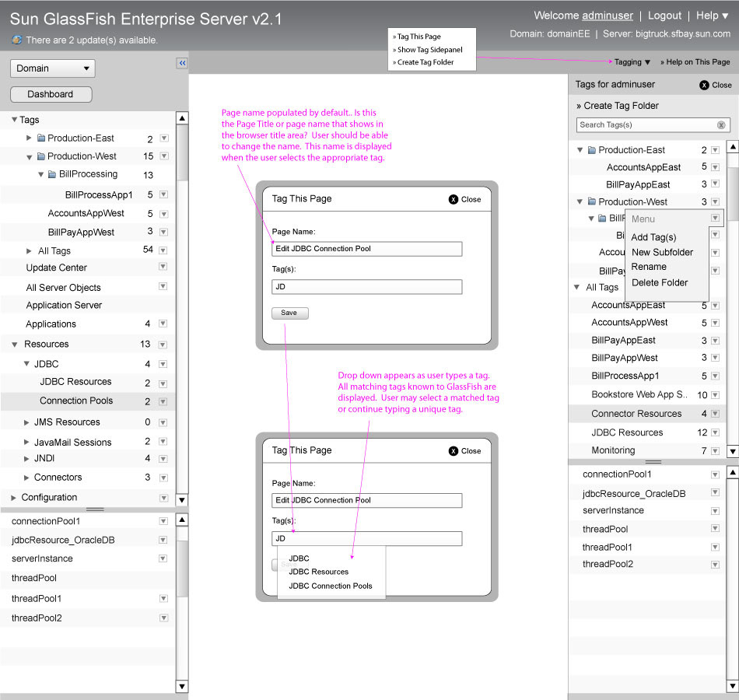The image size is (739, 700).
Task: Open menu arrow for Production-West in left tree
Action: (x=164, y=156)
